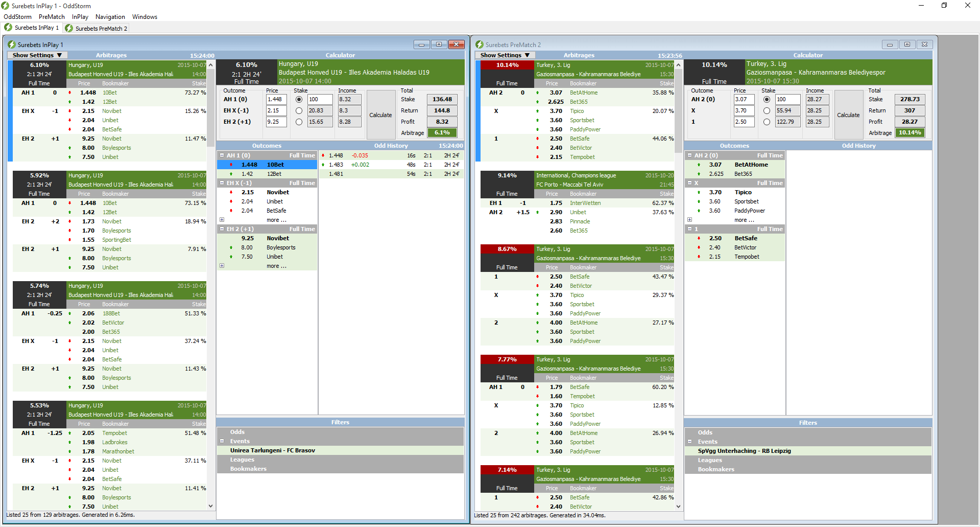Image resolution: width=980 pixels, height=527 pixels.
Task: Click the InPlay arbitrages list scrollbar
Action: point(210,107)
